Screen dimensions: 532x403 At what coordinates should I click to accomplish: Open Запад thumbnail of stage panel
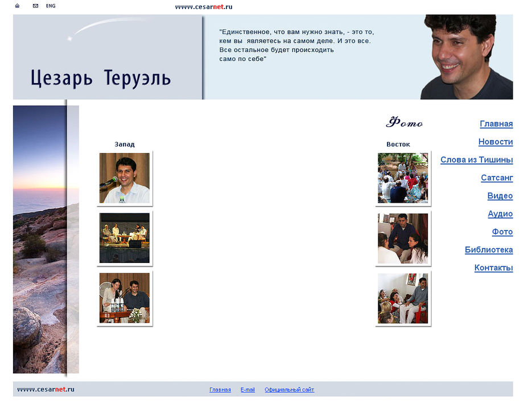click(125, 238)
